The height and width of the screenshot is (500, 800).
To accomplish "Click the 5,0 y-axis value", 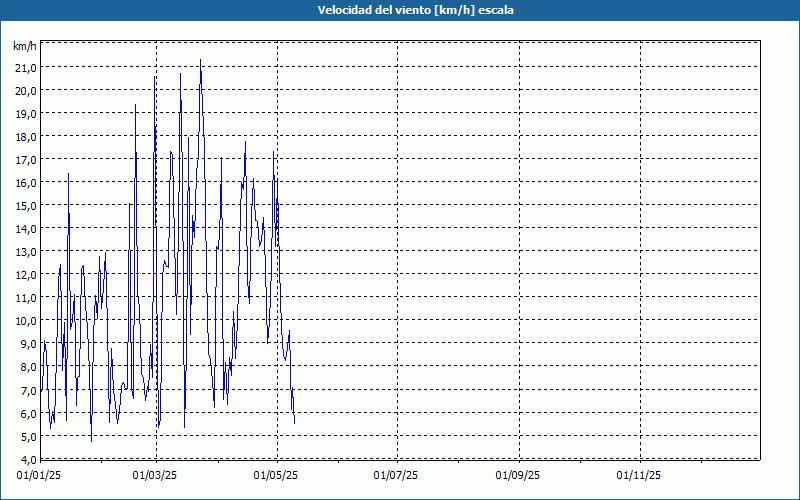I will pos(29,436).
